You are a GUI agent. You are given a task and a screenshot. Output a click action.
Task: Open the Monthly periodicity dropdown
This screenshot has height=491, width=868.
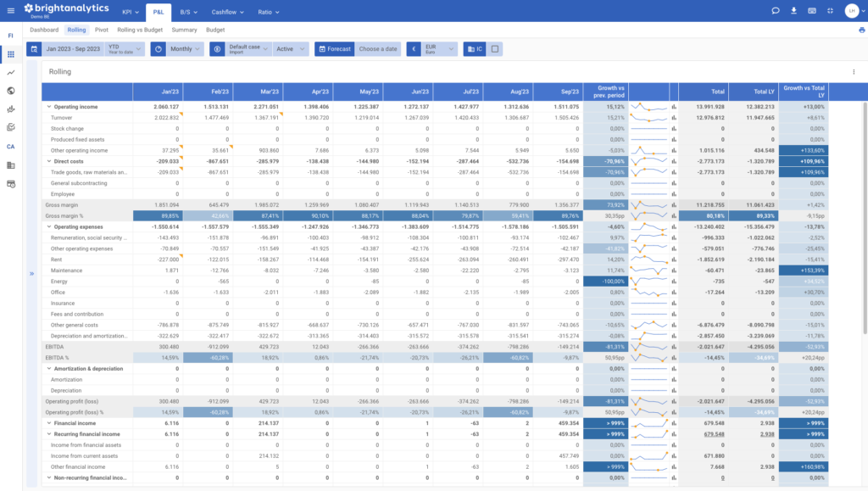pos(186,48)
